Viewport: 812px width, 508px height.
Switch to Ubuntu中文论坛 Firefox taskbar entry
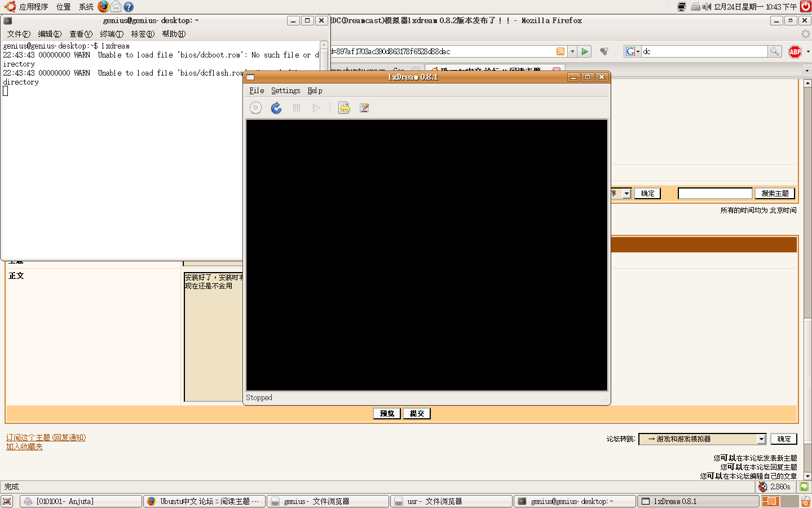tap(204, 501)
